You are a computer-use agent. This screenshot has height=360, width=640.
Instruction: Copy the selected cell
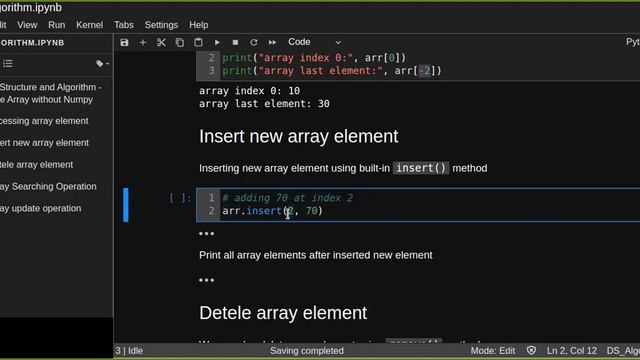pos(180,42)
